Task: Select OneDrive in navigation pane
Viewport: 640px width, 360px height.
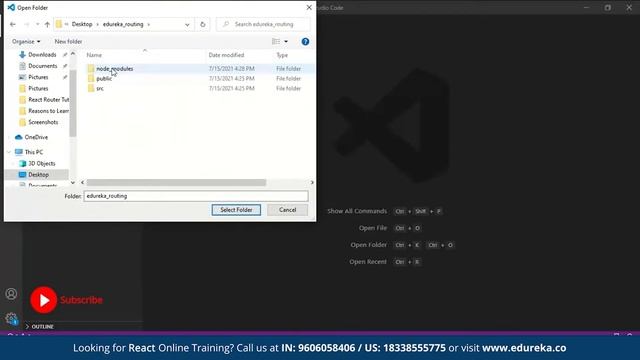Action: [x=36, y=137]
